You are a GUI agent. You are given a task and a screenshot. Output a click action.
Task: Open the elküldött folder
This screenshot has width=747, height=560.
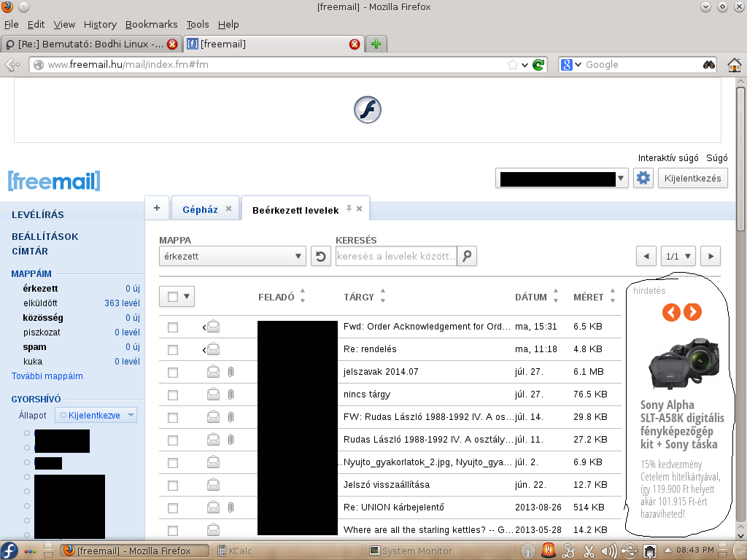point(40,303)
